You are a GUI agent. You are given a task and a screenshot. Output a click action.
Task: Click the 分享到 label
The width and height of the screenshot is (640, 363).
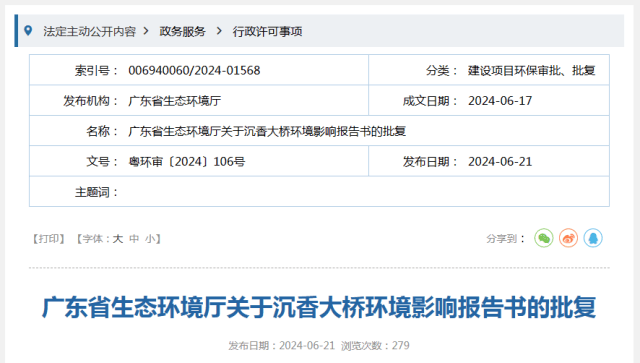505,238
